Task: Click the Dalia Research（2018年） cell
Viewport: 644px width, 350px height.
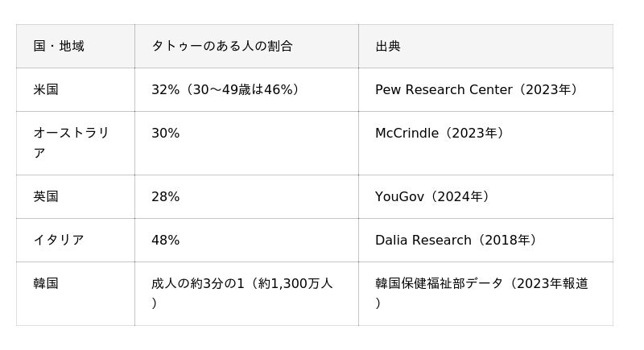Action: (486, 240)
